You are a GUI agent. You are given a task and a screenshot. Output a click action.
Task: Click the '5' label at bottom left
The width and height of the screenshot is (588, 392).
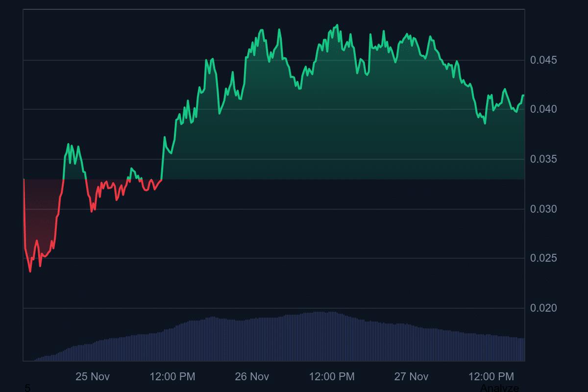point(27,388)
